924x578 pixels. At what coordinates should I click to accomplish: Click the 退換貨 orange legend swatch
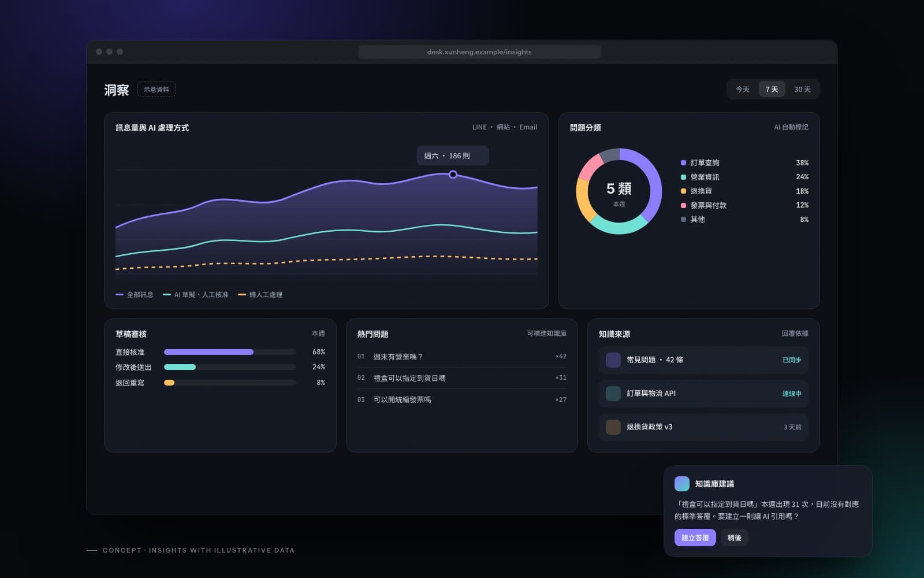683,191
